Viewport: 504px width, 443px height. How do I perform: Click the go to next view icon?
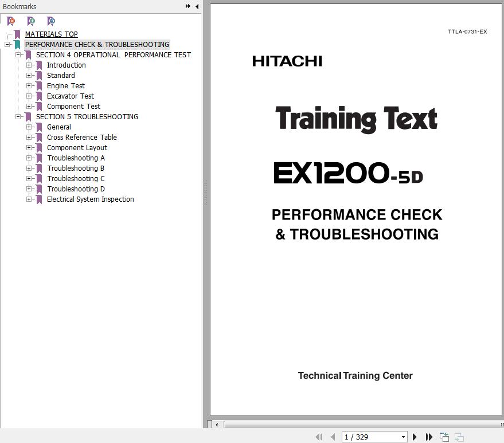pos(459,437)
